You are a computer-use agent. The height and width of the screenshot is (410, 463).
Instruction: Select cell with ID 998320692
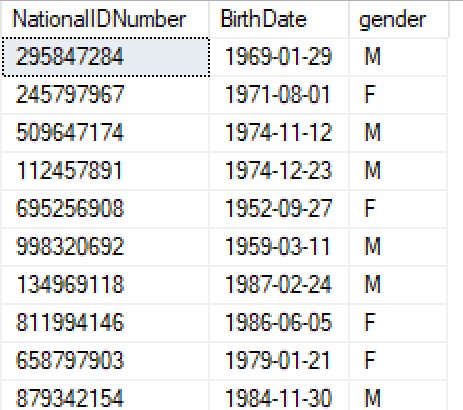point(105,247)
